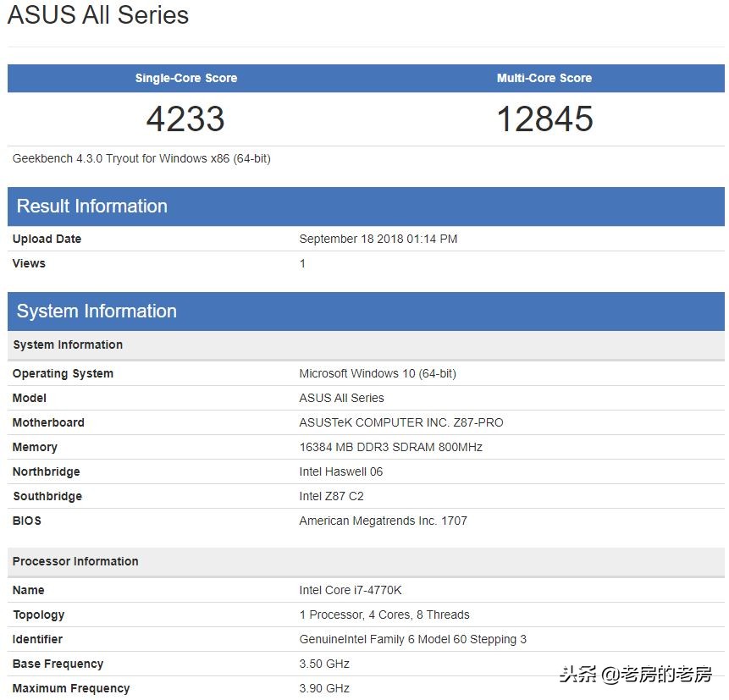Image resolution: width=729 pixels, height=700 pixels.
Task: Select the Upload Date row
Action: [x=47, y=239]
